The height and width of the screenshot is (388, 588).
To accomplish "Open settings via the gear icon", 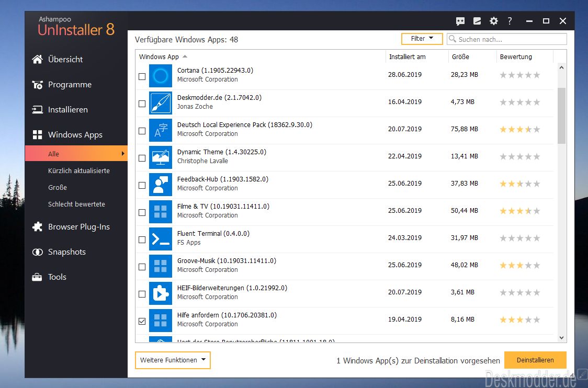I will pyautogui.click(x=493, y=21).
